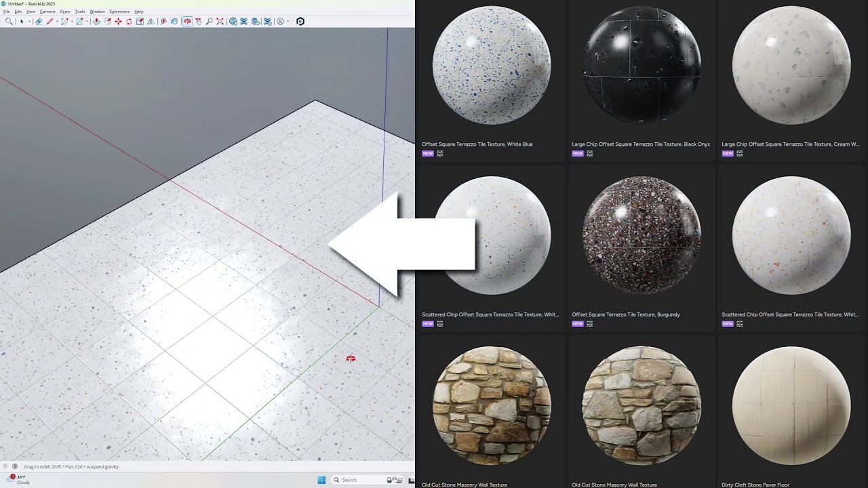Expand the Shapes tool dropdown arrow
Image resolution: width=868 pixels, height=488 pixels.
pos(87,22)
